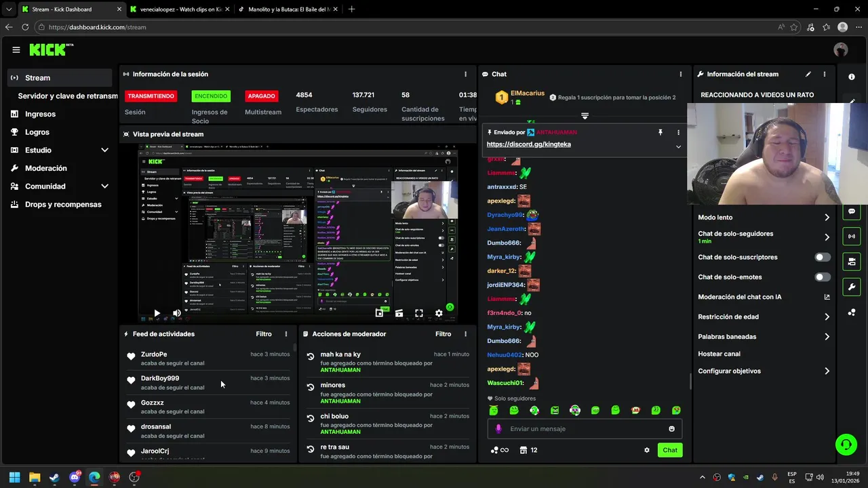Open options menu in Acciones de moderador

(465, 334)
